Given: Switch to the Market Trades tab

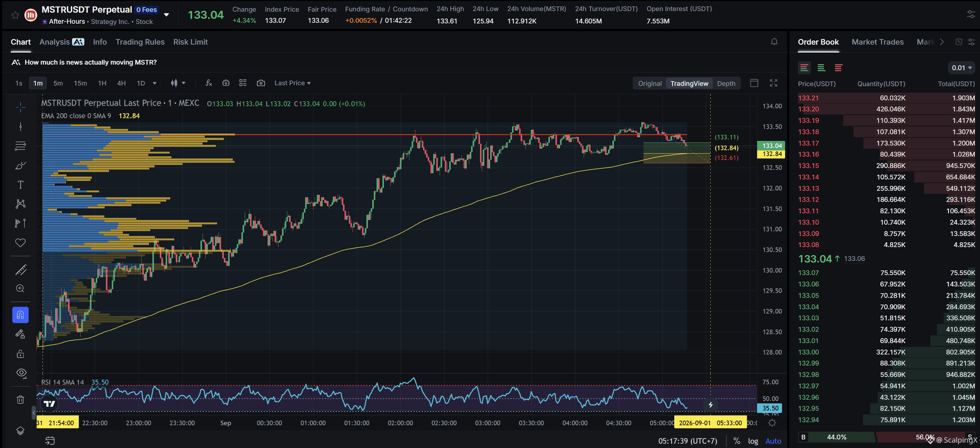Looking at the screenshot, I should 877,42.
